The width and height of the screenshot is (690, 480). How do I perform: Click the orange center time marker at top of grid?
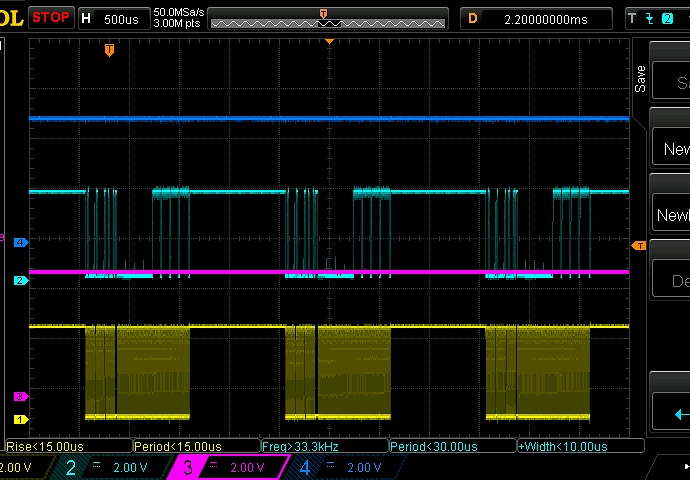pos(329,41)
